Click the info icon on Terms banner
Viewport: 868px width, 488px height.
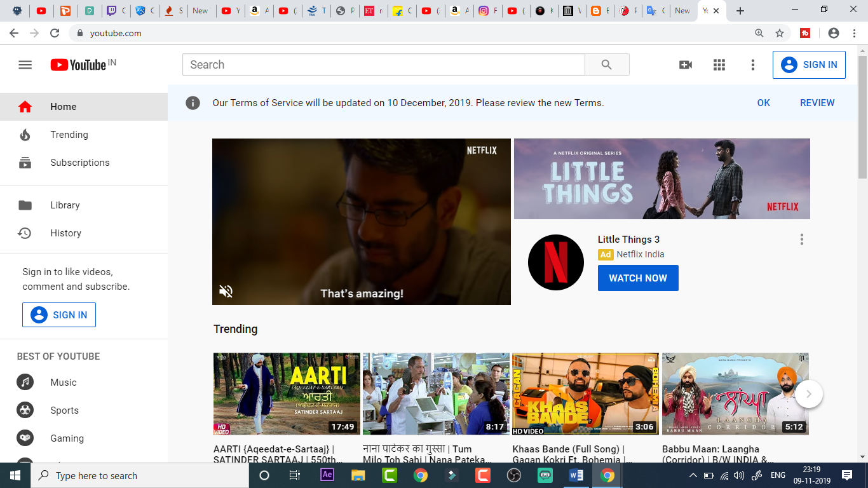click(193, 103)
